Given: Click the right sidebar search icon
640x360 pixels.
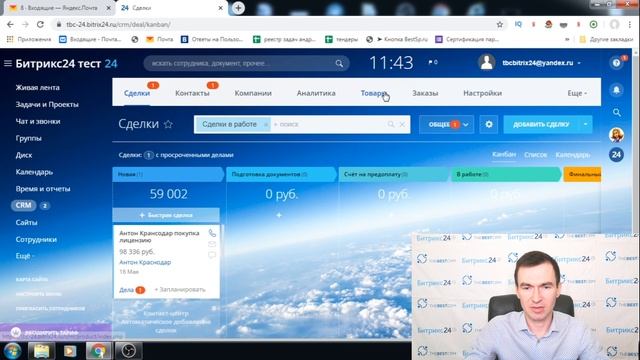Looking at the screenshot, I should coord(616,112).
